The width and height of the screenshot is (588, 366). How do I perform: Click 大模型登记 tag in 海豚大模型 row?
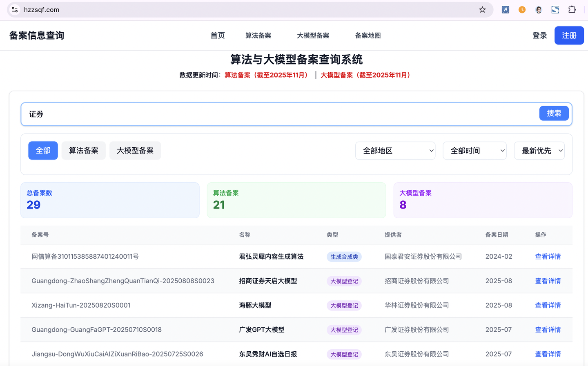coord(344,306)
